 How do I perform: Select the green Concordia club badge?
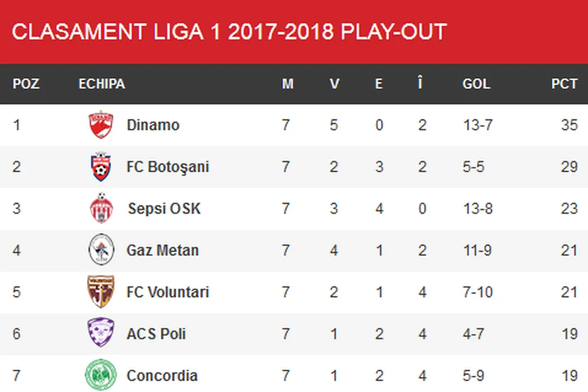101,375
